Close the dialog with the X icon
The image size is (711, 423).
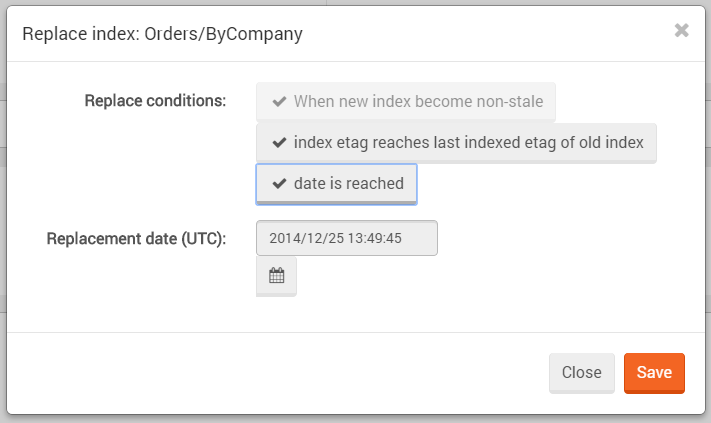[x=681, y=30]
